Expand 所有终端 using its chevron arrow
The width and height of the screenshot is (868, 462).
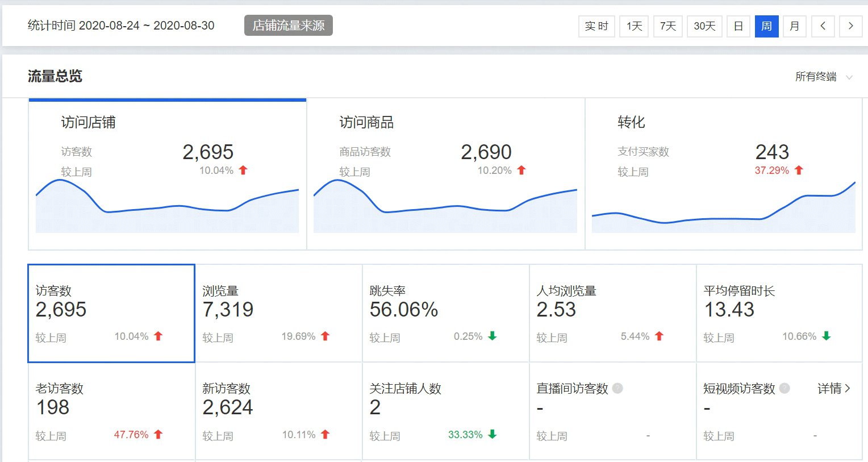[849, 77]
